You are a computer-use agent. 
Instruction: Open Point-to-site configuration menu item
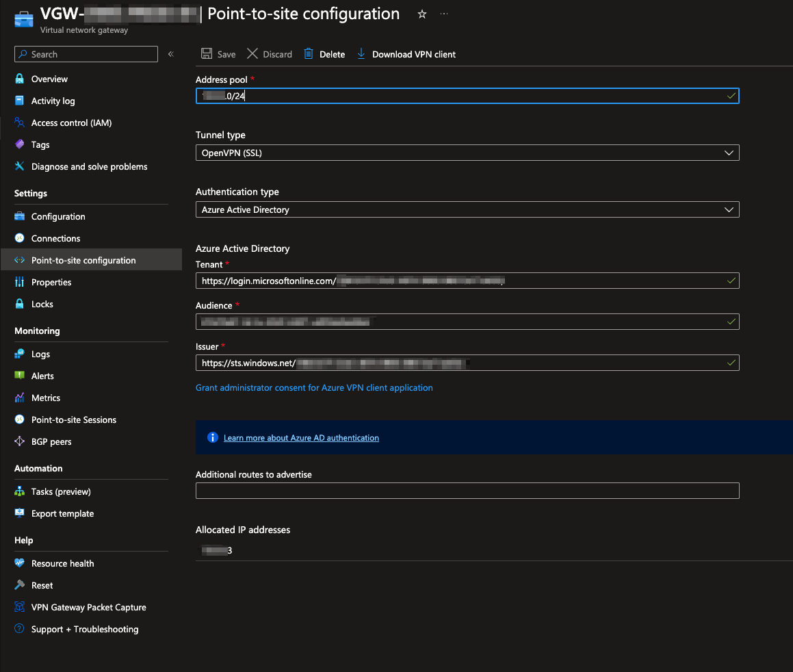[83, 260]
